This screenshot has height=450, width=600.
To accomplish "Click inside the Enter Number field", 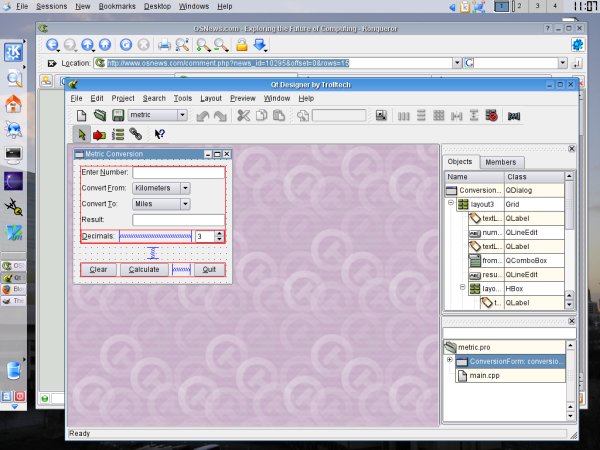I will coord(178,173).
